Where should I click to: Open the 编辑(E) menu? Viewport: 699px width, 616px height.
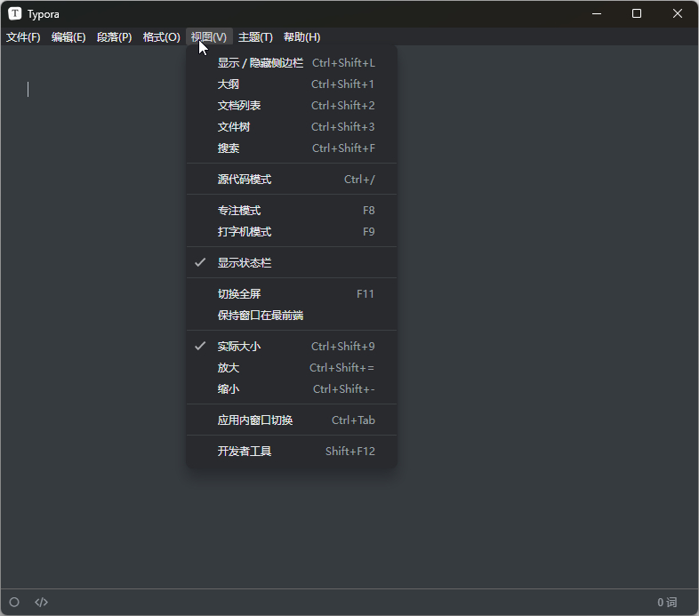pos(68,37)
